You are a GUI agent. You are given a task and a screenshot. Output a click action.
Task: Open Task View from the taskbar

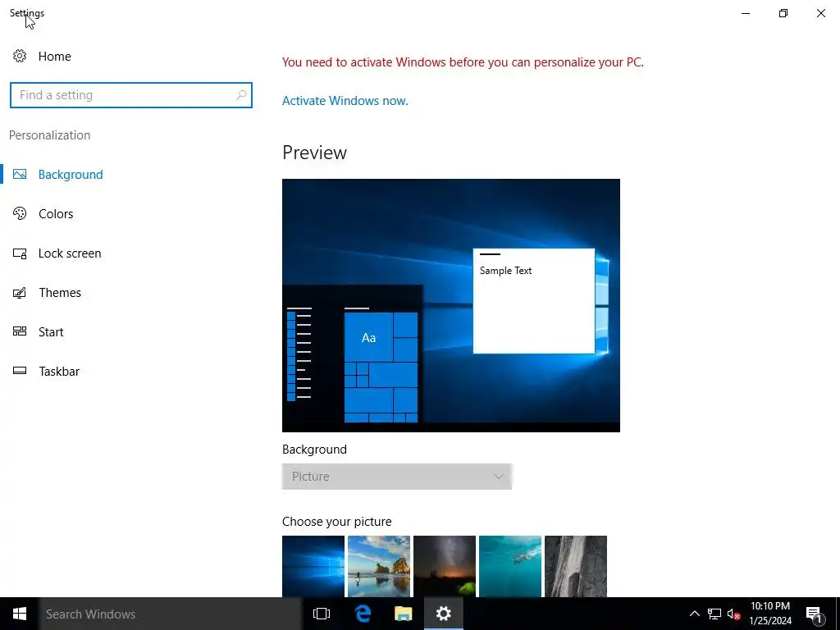[322, 614]
